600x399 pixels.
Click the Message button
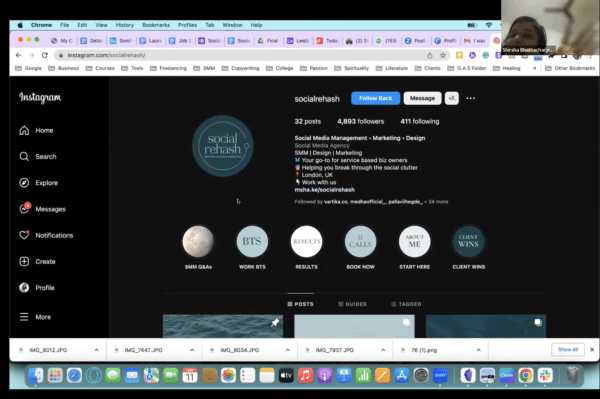point(422,98)
